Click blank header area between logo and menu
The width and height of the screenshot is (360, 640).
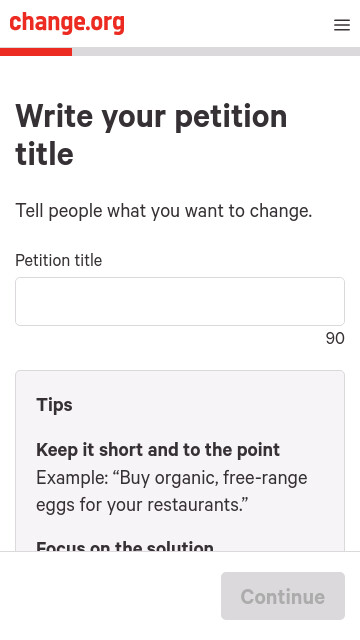(x=229, y=24)
